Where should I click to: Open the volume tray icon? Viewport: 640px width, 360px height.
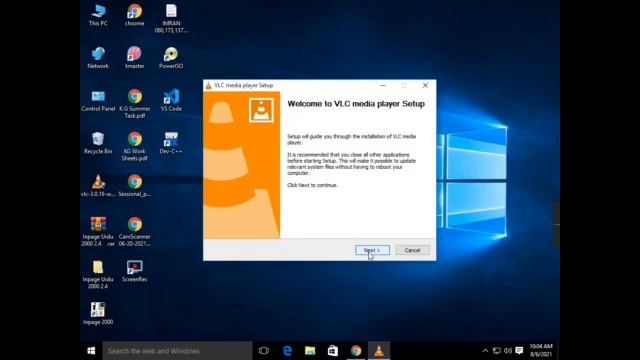coord(508,351)
